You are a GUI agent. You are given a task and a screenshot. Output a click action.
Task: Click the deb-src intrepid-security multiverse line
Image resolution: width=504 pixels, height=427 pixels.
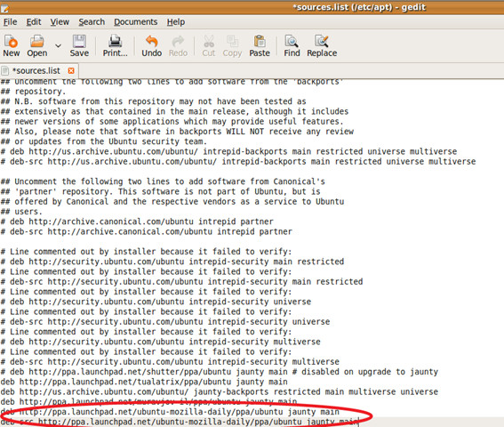(170, 362)
